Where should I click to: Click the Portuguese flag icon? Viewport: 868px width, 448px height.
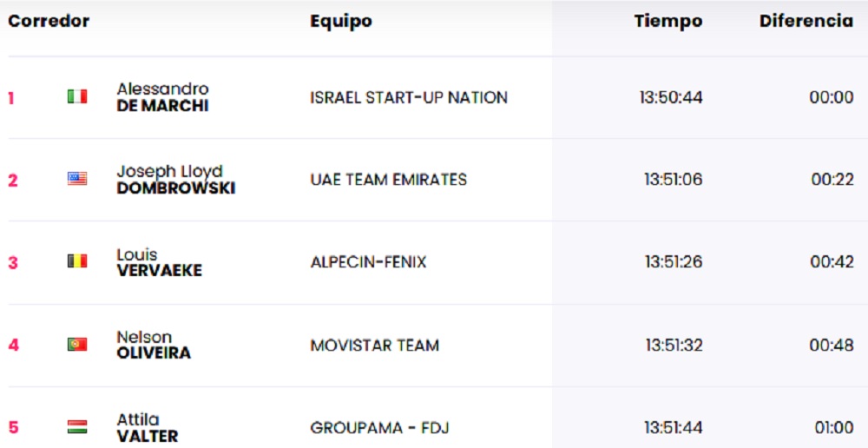[77, 345]
